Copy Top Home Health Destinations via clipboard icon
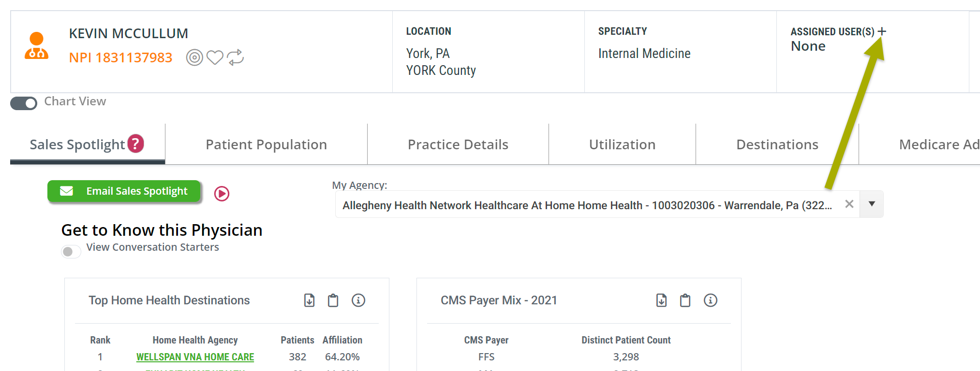The width and height of the screenshot is (980, 371). (x=333, y=300)
